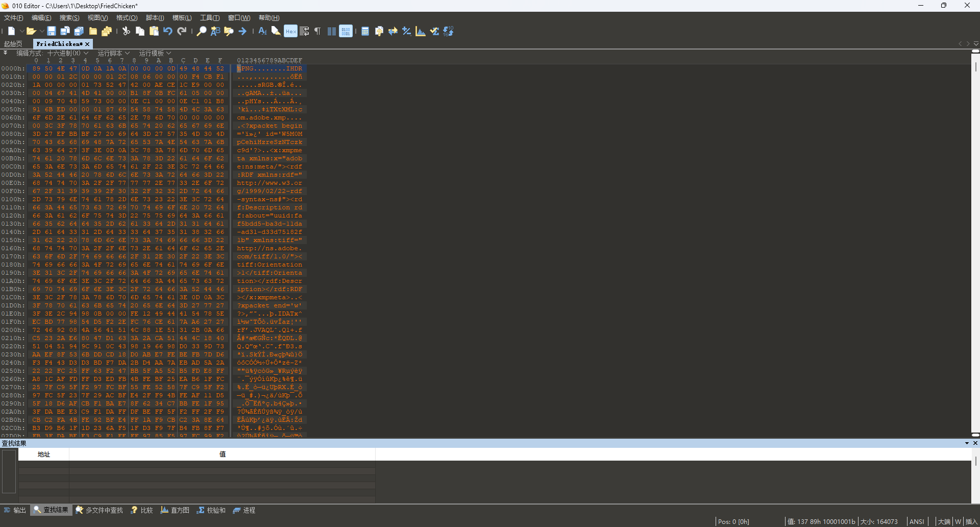
Task: Click the base converter 10/16 icon
Action: point(448,31)
